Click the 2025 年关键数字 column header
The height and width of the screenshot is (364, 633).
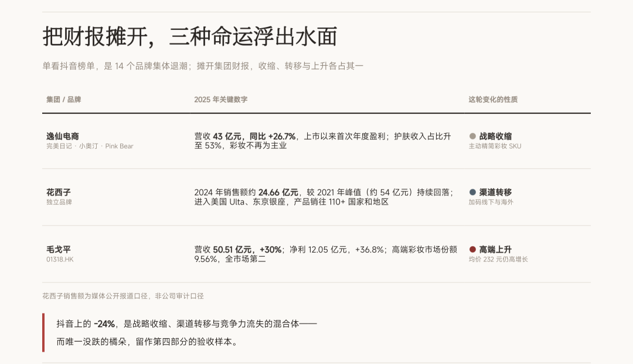click(x=221, y=100)
